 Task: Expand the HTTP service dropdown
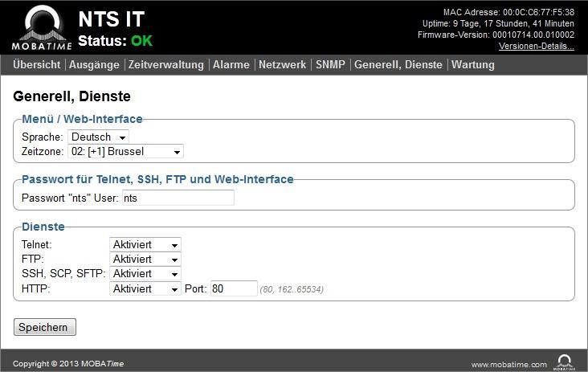[x=145, y=288]
